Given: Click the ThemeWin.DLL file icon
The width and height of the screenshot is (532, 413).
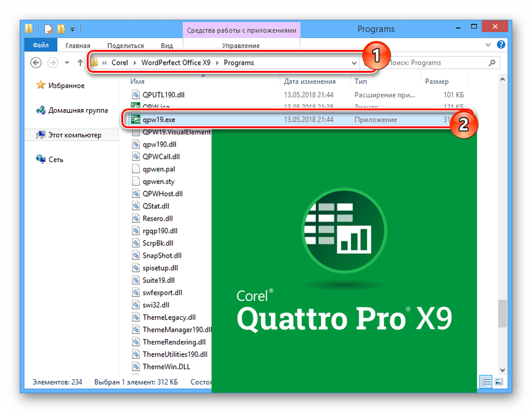Looking at the screenshot, I should point(135,367).
